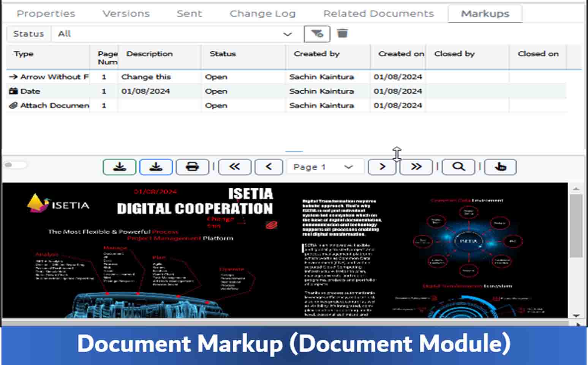Click the magnifier search button
588x365 pixels.
click(x=458, y=167)
